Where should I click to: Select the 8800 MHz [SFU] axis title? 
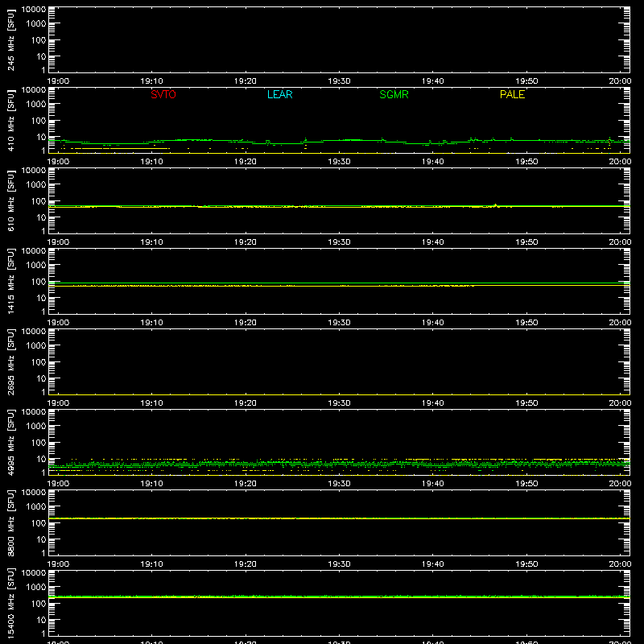point(11,522)
